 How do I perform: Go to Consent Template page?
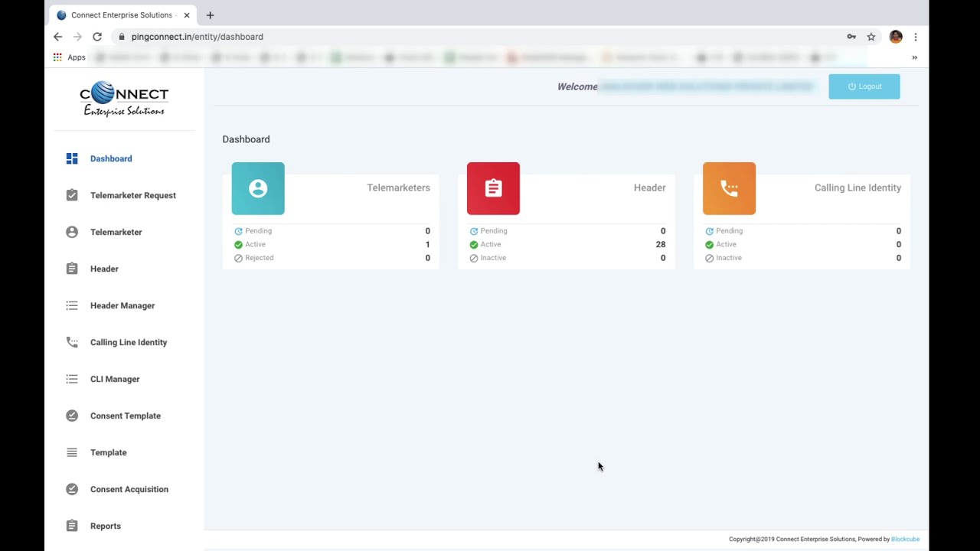[126, 416]
